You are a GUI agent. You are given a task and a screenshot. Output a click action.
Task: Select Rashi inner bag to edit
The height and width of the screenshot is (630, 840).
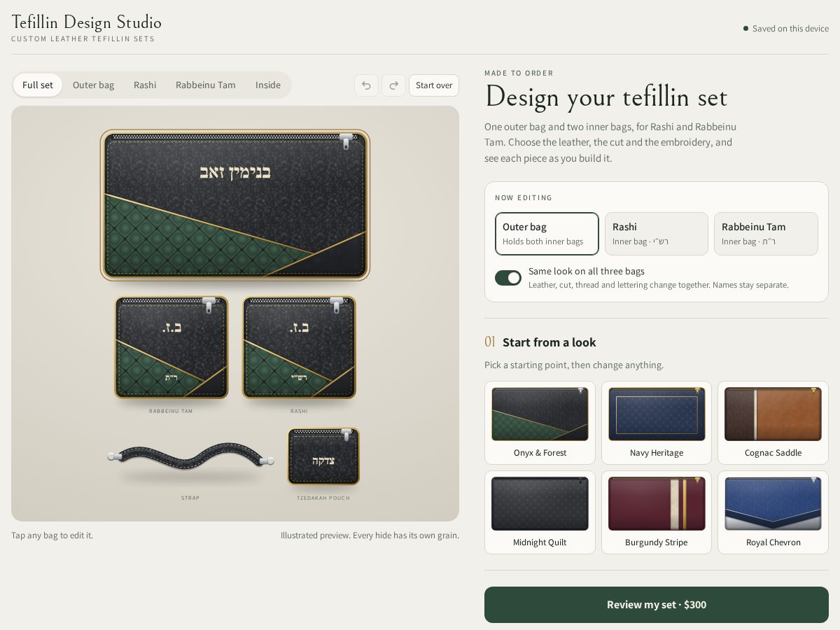point(657,234)
